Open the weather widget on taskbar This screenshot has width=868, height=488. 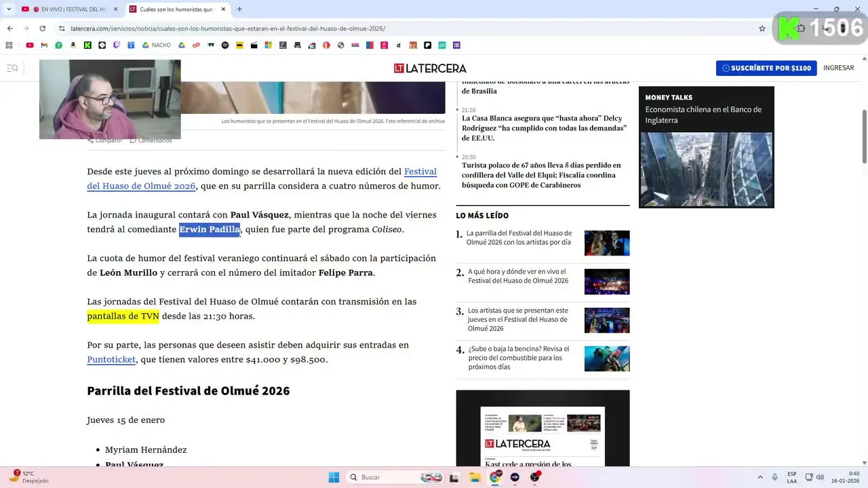click(x=31, y=477)
